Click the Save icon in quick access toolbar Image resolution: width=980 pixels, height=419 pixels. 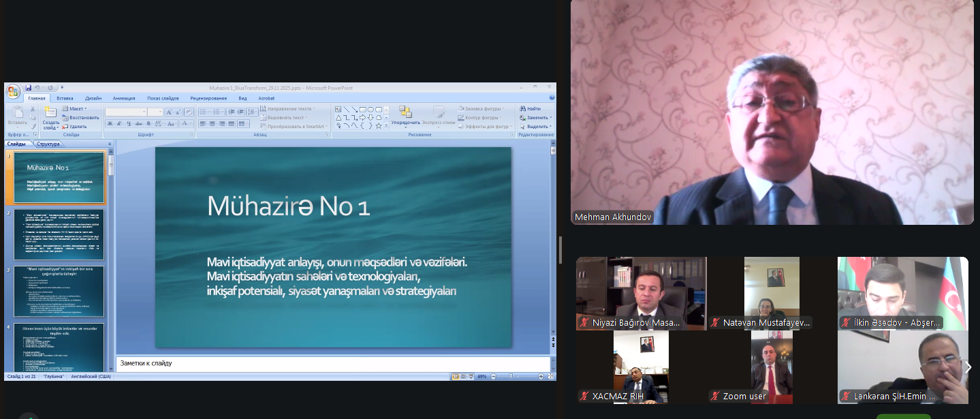[x=29, y=88]
